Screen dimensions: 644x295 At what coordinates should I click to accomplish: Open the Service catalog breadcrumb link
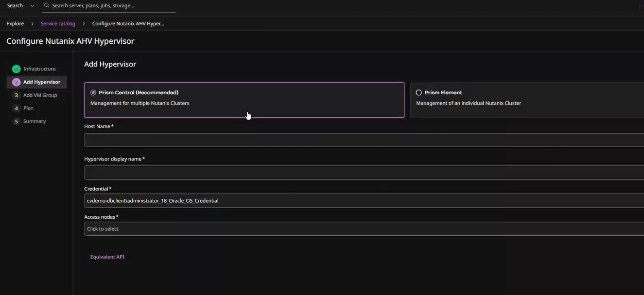[58, 23]
